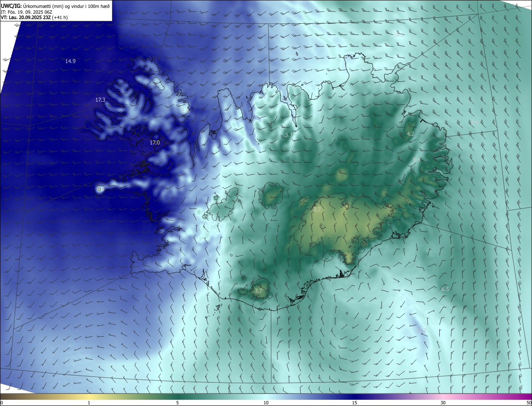Click the '30' tick on the color scale
The height and width of the screenshot is (406, 532).
point(443,403)
